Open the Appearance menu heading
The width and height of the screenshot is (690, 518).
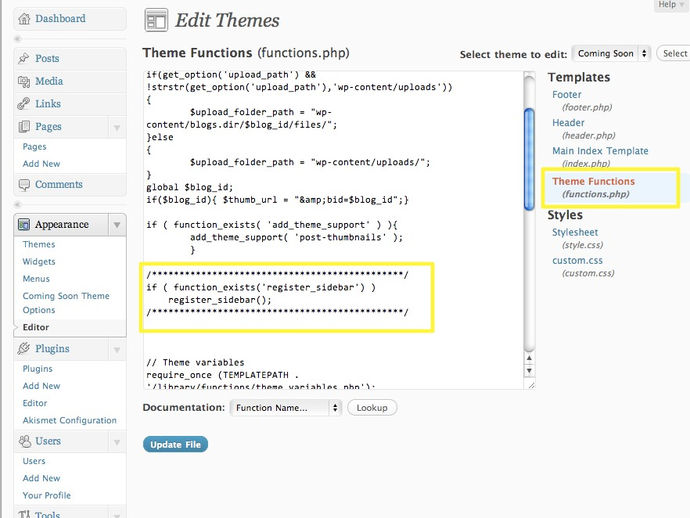[62, 224]
